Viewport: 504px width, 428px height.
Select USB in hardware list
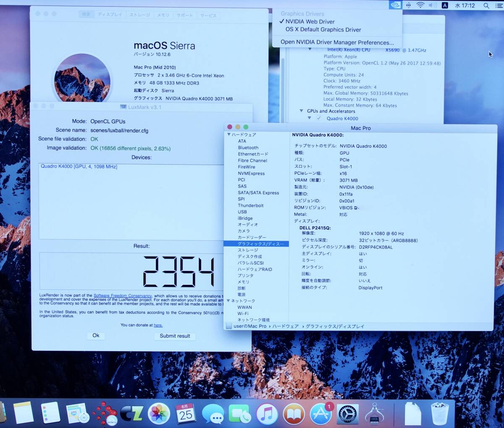242,212
